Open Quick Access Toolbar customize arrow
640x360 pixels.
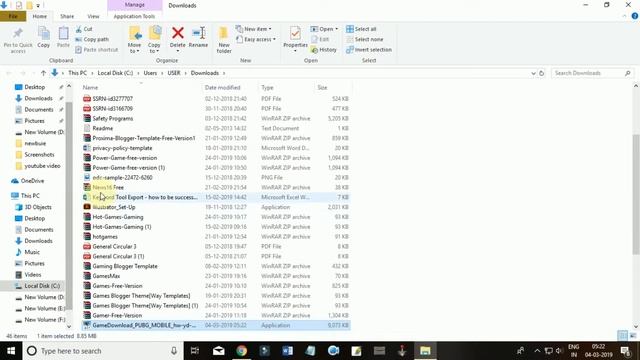[38, 6]
